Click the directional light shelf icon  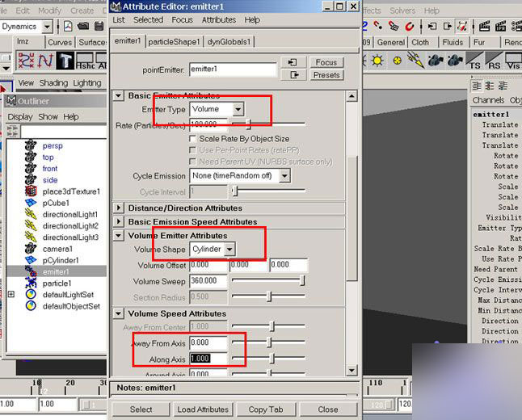click(x=416, y=60)
